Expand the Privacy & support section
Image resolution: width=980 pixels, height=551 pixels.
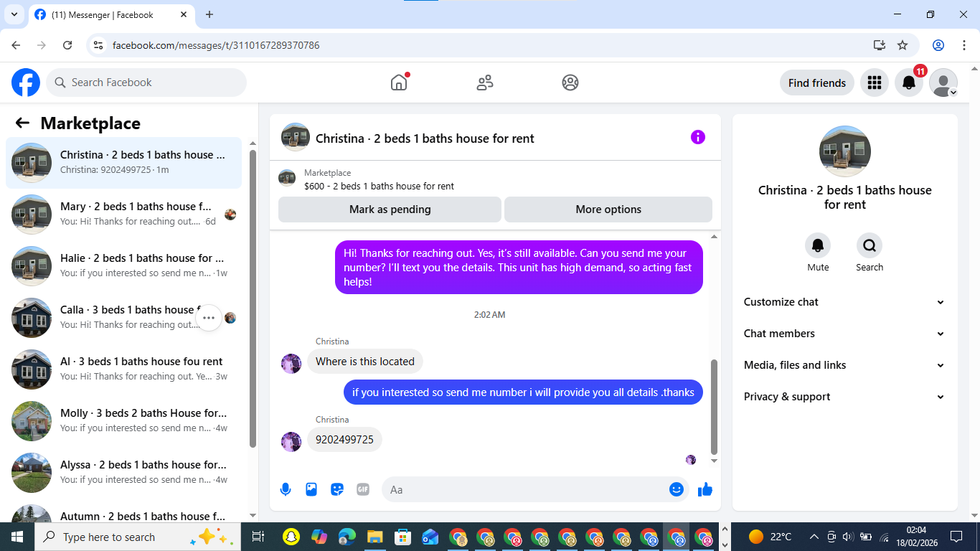pyautogui.click(x=844, y=397)
